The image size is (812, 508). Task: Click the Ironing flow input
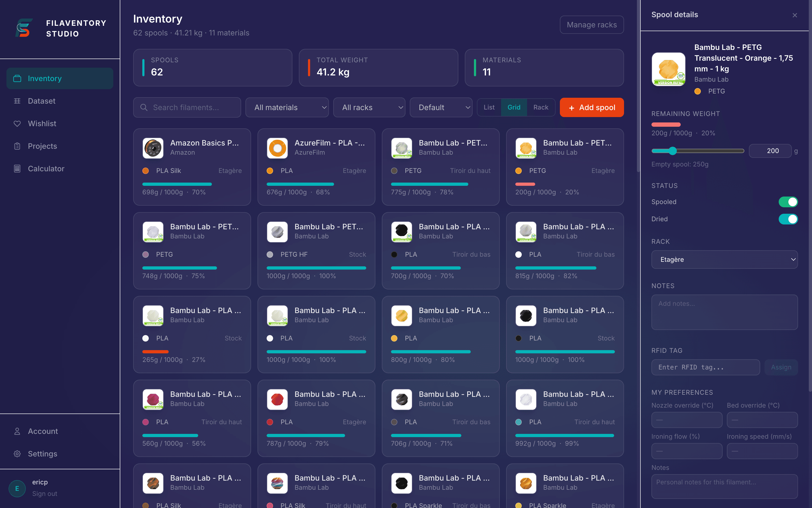[687, 451]
